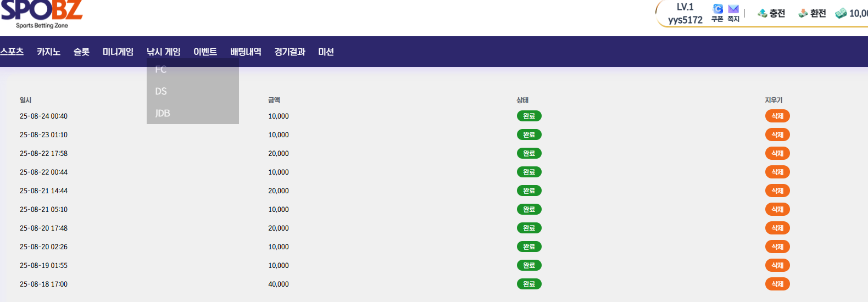Image resolution: width=868 pixels, height=302 pixels.
Task: Click the 환전 withdrawal icon
Action: point(803,13)
